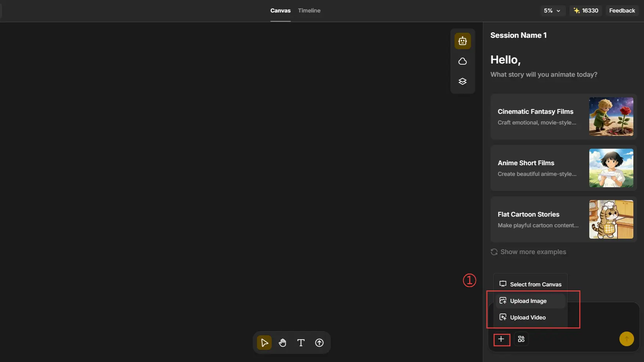Viewport: 644px width, 362px height.
Task: Open Flat Cartoon Stories example card
Action: [564, 219]
